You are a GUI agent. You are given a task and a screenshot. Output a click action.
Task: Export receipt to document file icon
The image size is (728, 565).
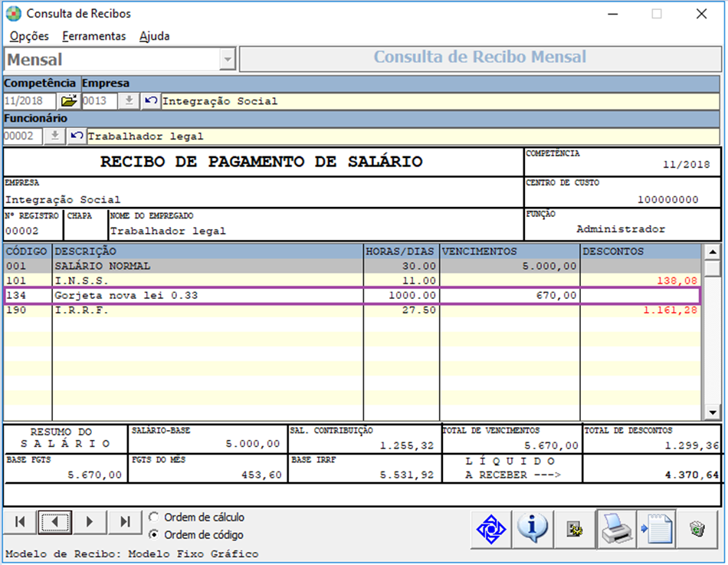pyautogui.click(x=657, y=529)
